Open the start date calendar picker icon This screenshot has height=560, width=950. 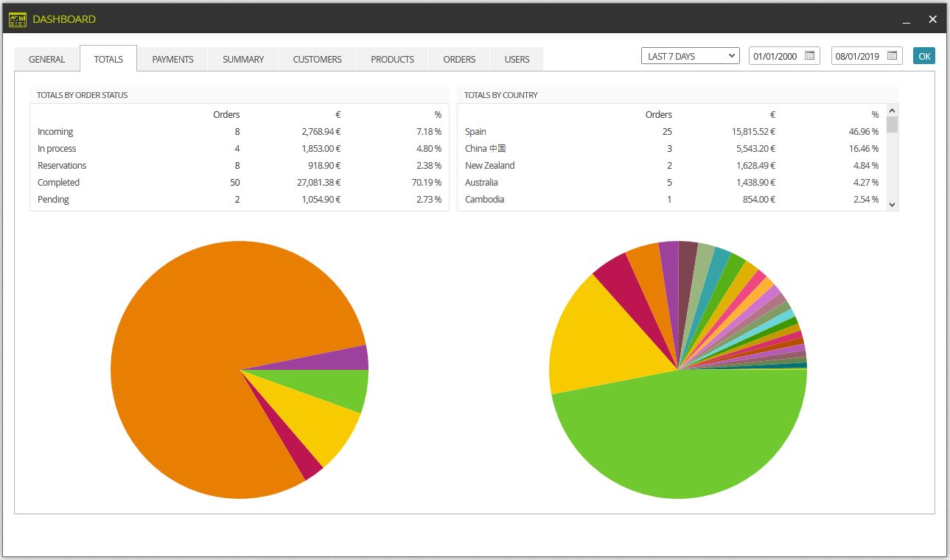[x=810, y=56]
